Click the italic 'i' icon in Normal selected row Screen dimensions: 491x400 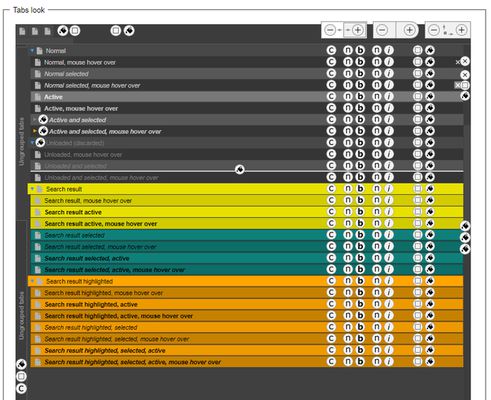pos(389,73)
